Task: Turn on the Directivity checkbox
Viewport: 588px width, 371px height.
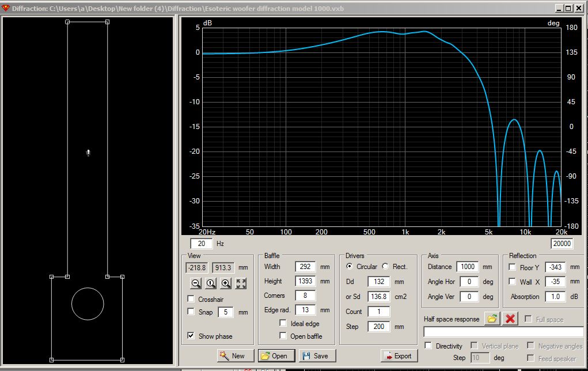Action: click(428, 346)
